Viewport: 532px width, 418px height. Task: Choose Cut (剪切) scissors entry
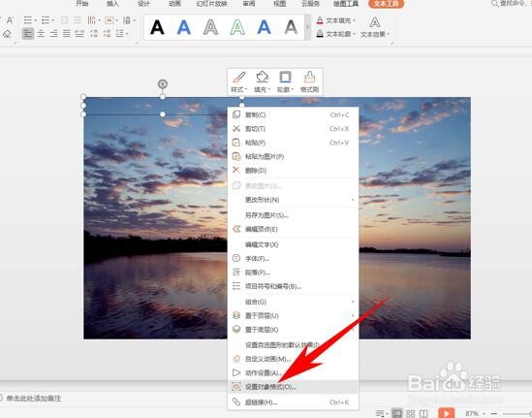coord(294,129)
